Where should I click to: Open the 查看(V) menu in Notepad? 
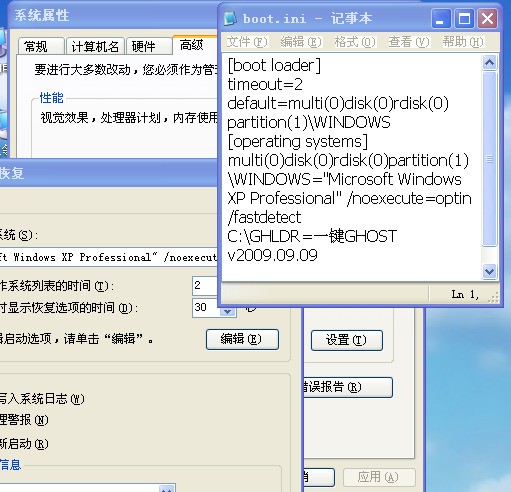pyautogui.click(x=409, y=42)
